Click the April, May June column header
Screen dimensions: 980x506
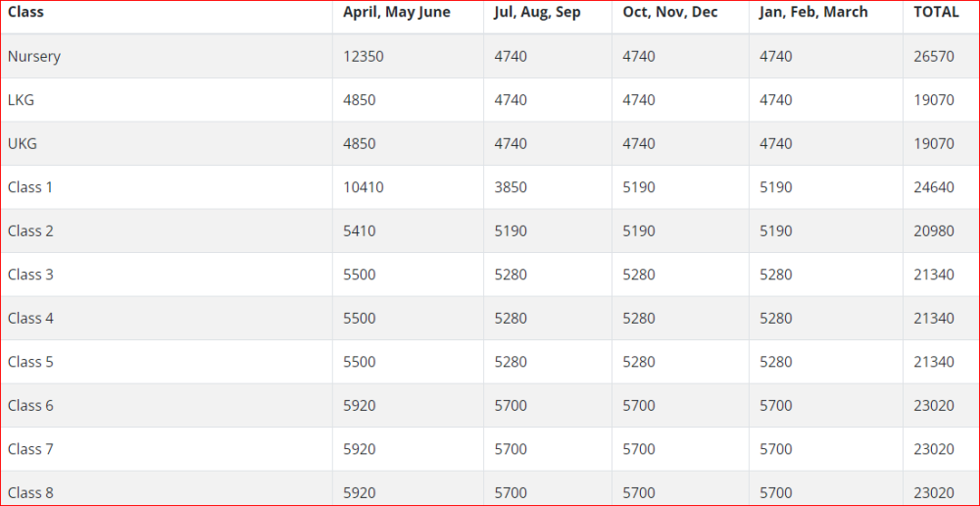(397, 13)
